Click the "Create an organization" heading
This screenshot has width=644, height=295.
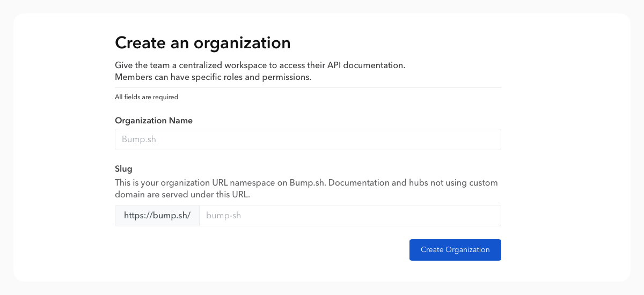202,42
